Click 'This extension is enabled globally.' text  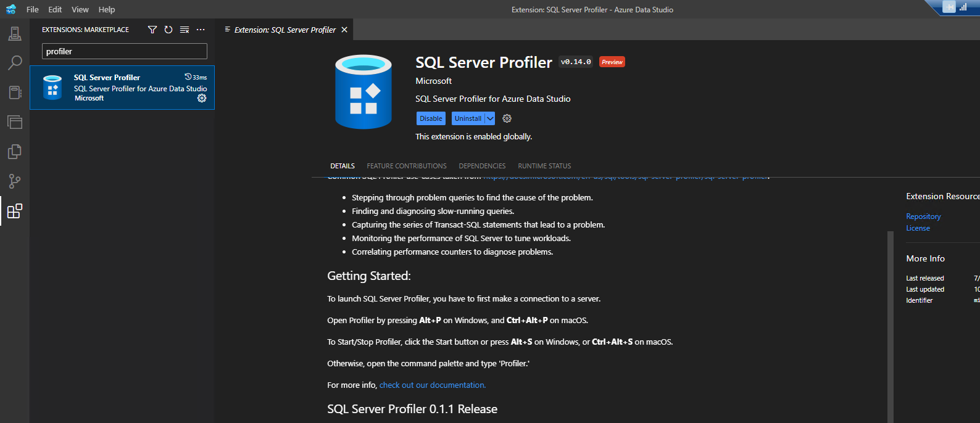click(x=473, y=136)
